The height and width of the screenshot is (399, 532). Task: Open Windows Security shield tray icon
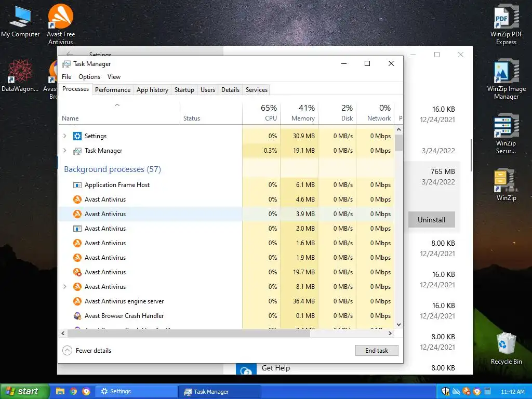(445, 392)
